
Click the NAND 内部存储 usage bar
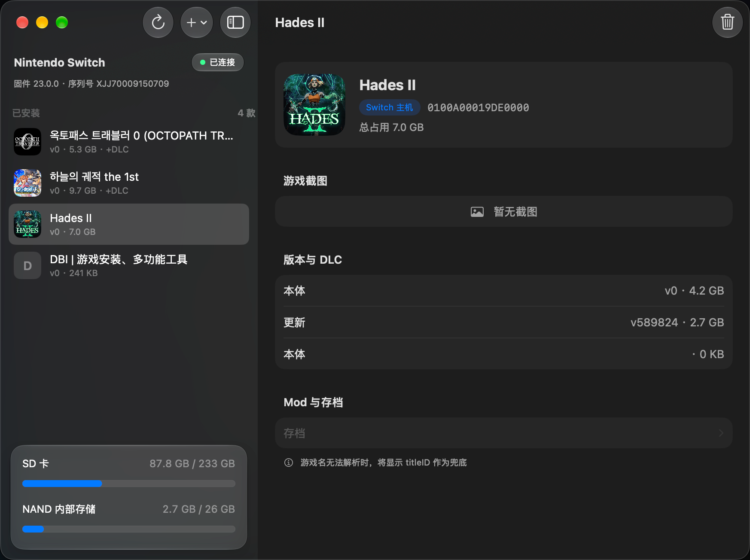pos(129,529)
